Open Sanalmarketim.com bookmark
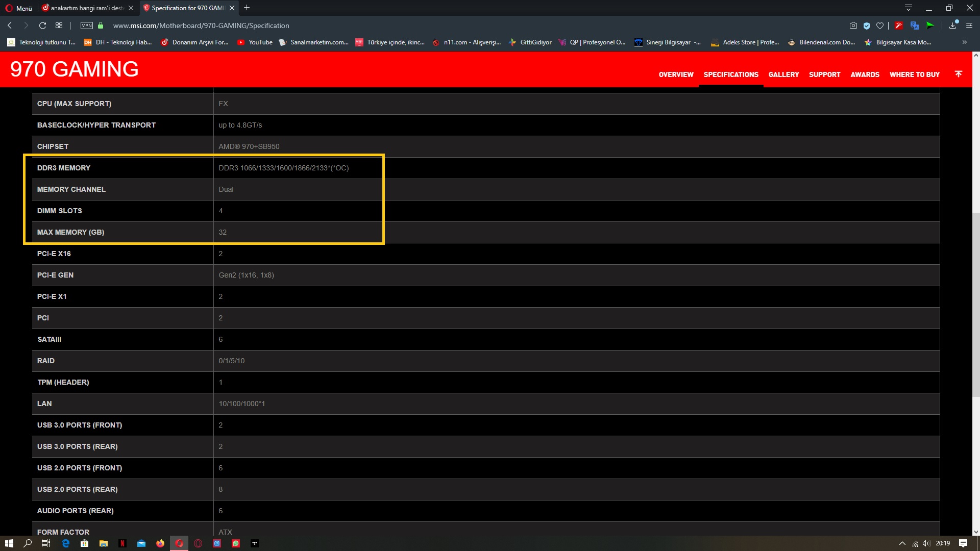The image size is (980, 551). click(x=314, y=42)
